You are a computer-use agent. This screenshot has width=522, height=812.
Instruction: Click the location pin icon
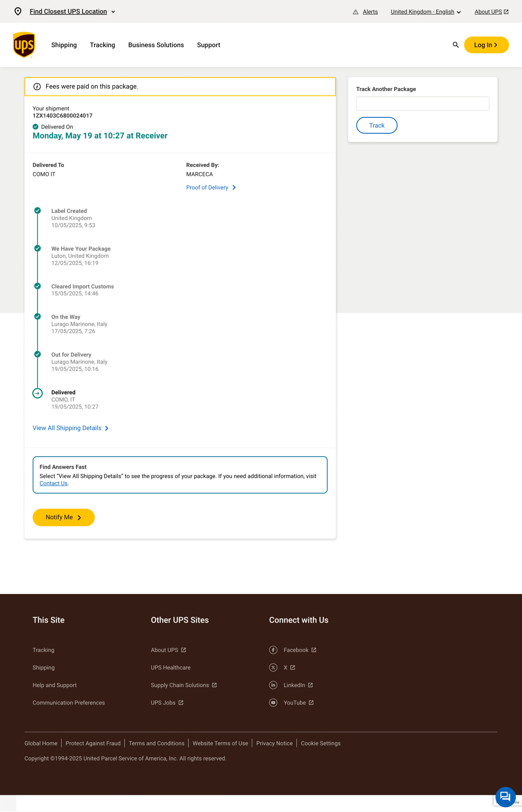(18, 11)
